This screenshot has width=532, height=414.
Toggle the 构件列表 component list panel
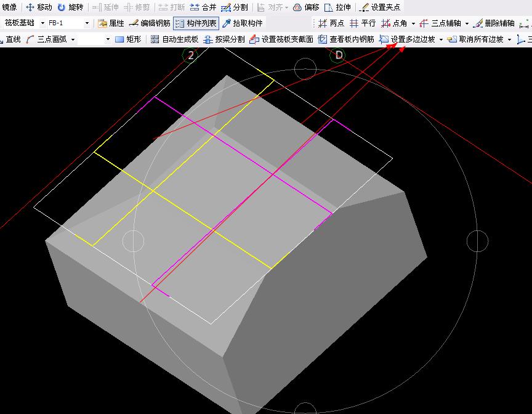coord(196,23)
